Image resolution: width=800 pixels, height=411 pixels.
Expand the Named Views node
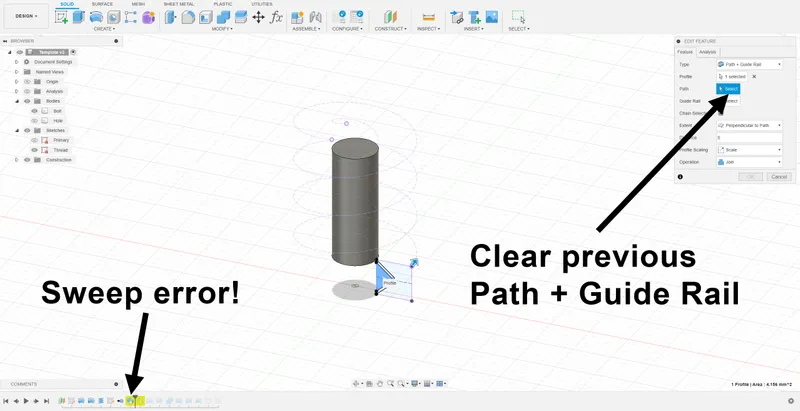16,72
